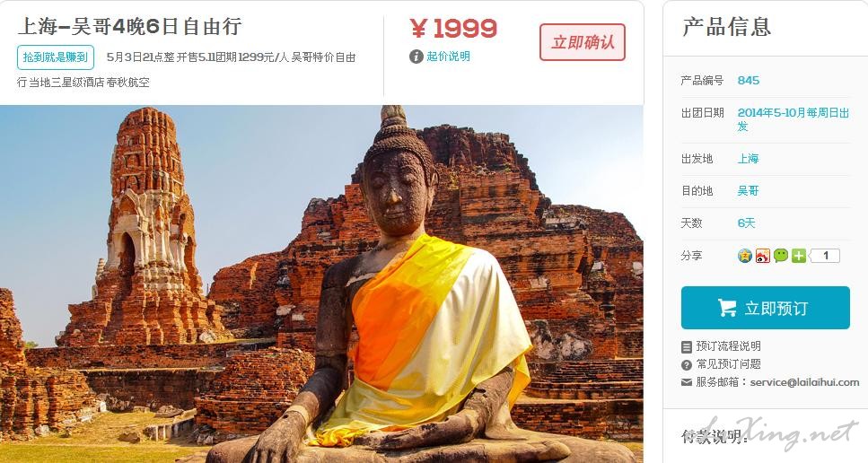Click the share count box showing 1
Image resolution: width=868 pixels, height=463 pixels.
pyautogui.click(x=825, y=256)
